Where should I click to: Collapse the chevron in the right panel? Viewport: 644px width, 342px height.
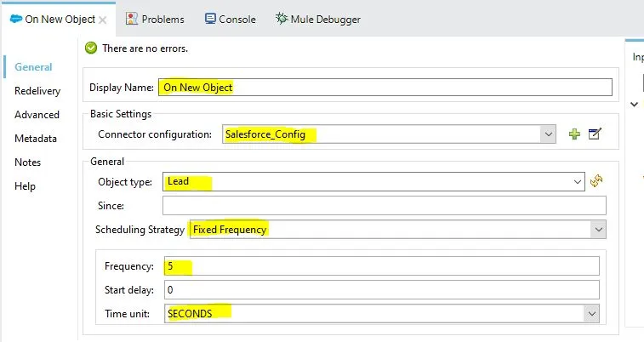coord(634,105)
